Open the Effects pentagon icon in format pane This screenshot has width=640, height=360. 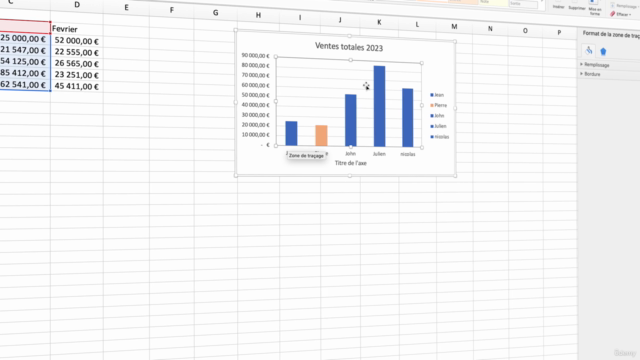(603, 51)
